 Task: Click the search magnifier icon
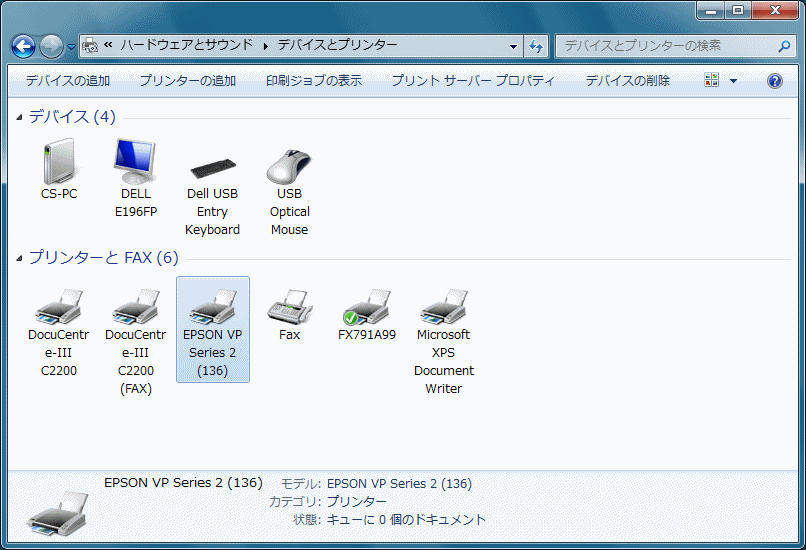[784, 46]
